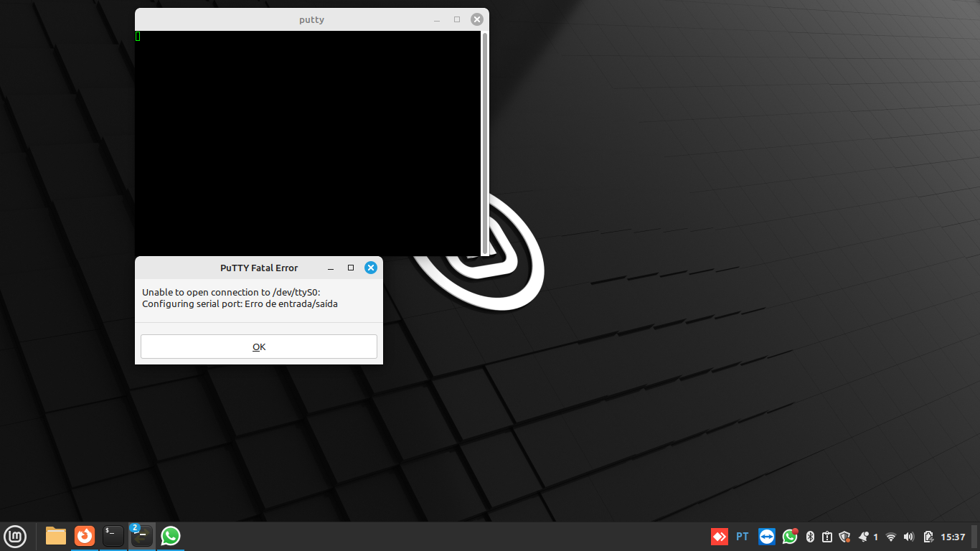Image resolution: width=980 pixels, height=551 pixels.
Task: Click the 'Unable to open connection to /dev/ttyS0:' message
Action: pos(231,292)
